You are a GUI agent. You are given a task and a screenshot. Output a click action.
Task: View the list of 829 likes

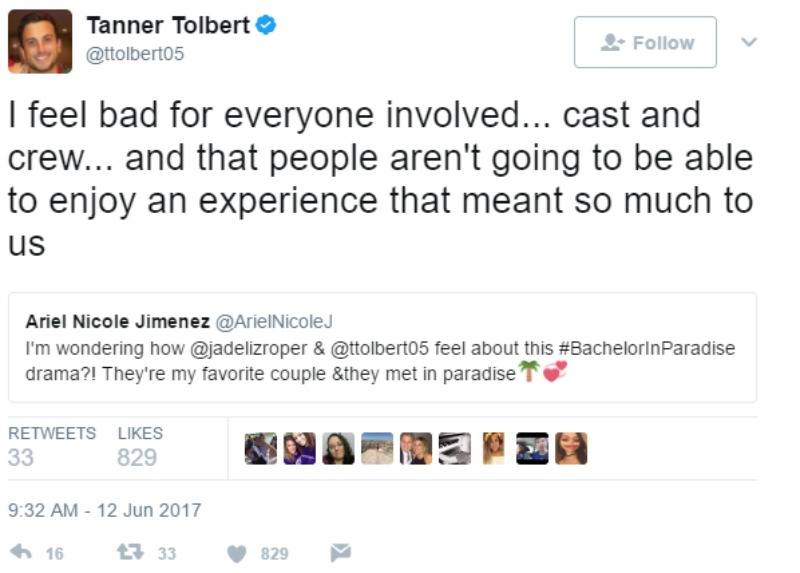click(x=138, y=447)
